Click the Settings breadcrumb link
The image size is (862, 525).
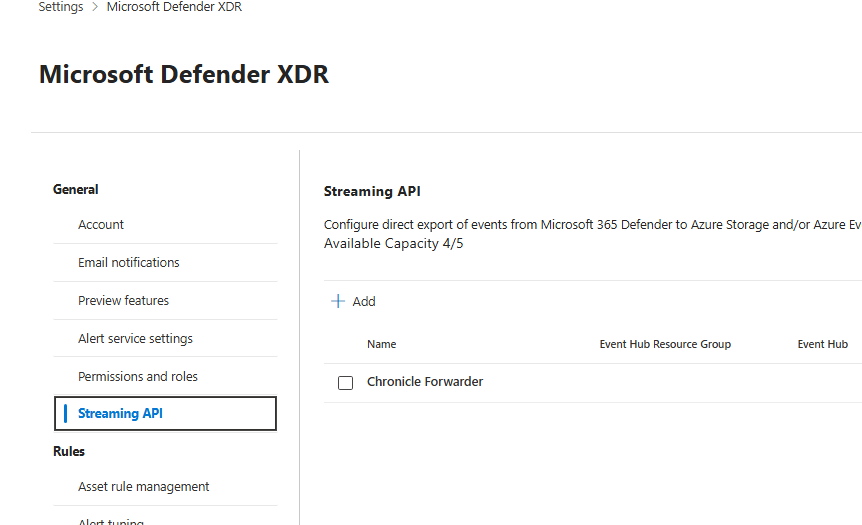point(60,7)
